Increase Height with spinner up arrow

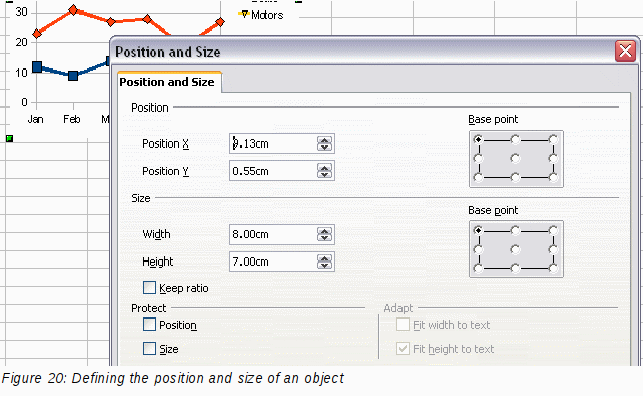[324, 258]
